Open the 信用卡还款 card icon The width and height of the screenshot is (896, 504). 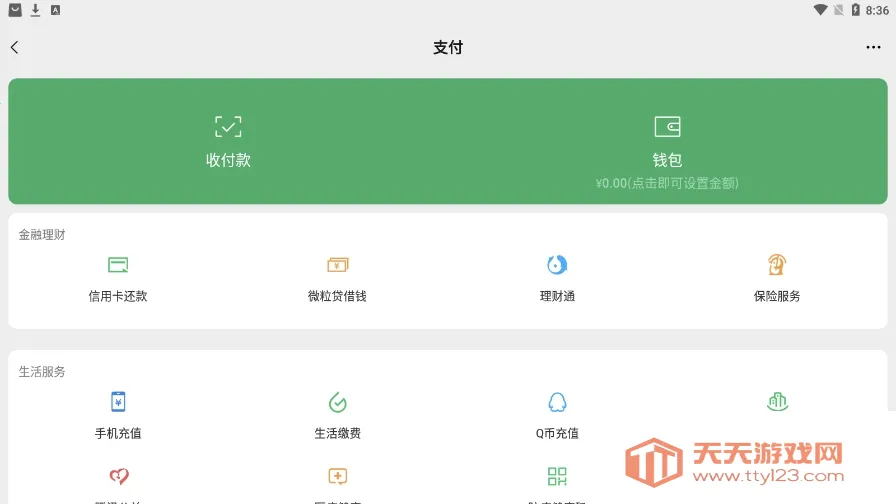118,265
